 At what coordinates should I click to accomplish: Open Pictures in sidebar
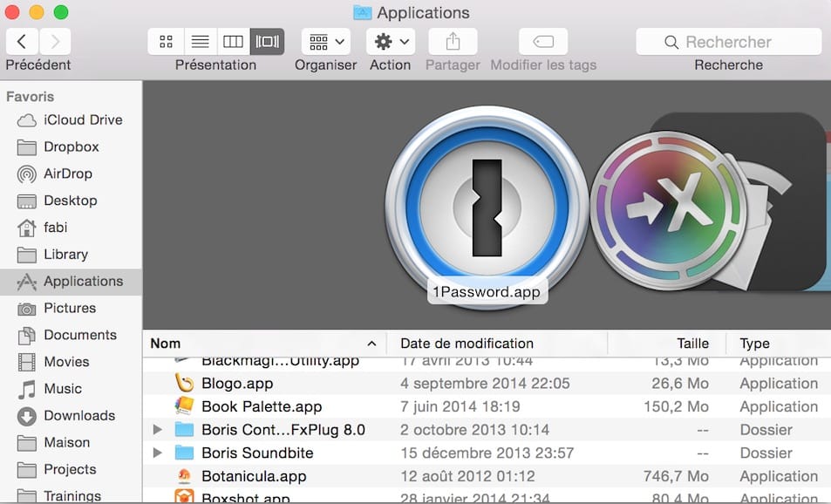click(71, 309)
